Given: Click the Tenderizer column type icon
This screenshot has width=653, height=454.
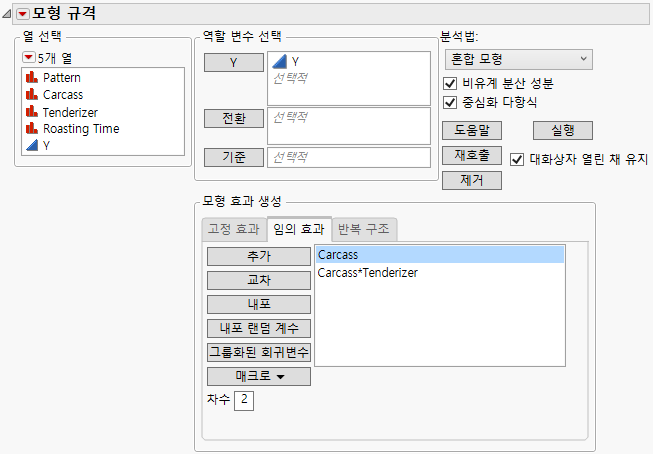Looking at the screenshot, I should pyautogui.click(x=31, y=111).
